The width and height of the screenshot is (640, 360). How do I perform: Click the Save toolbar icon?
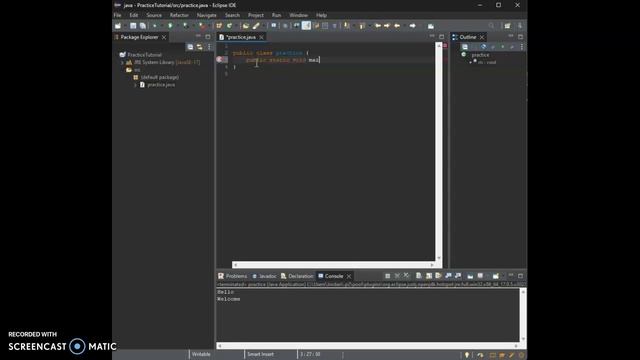point(133,26)
